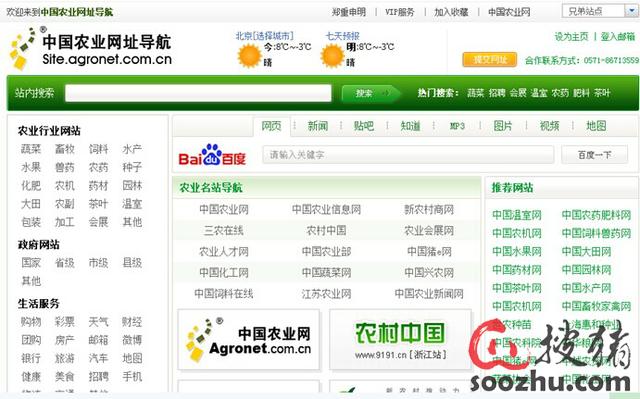
Task: Open the 三农在线 link
Action: 224,231
